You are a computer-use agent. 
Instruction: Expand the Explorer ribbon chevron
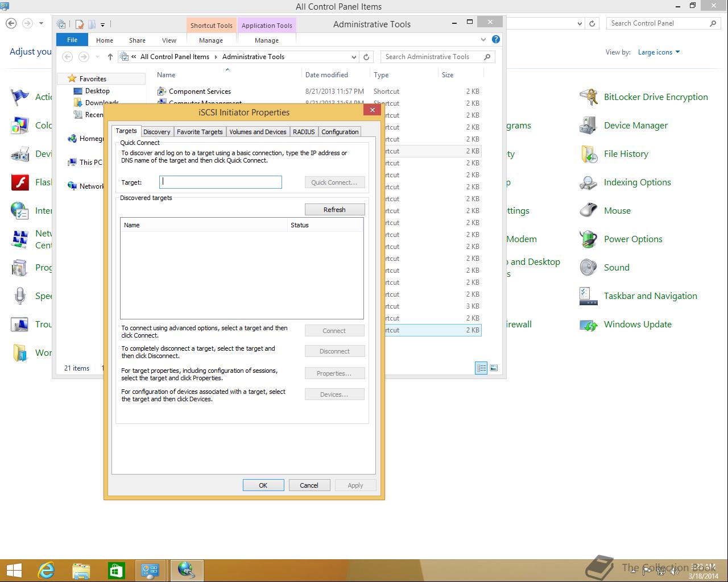[x=483, y=39]
